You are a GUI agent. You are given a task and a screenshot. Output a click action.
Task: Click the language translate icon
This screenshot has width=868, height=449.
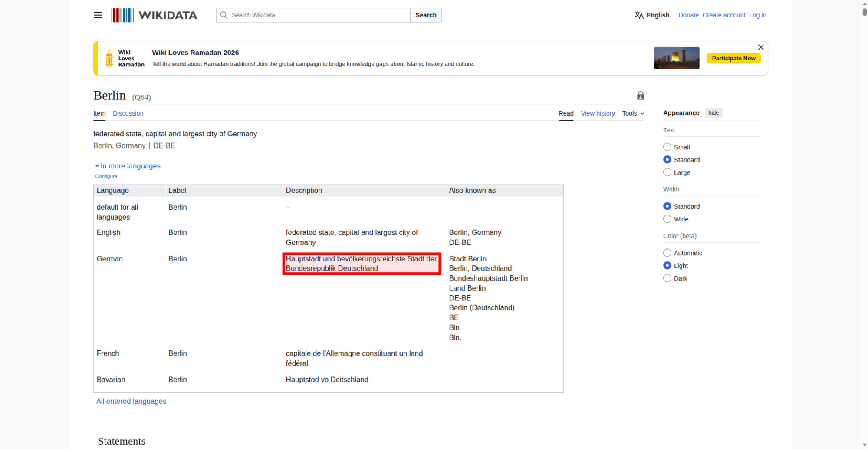pyautogui.click(x=639, y=15)
